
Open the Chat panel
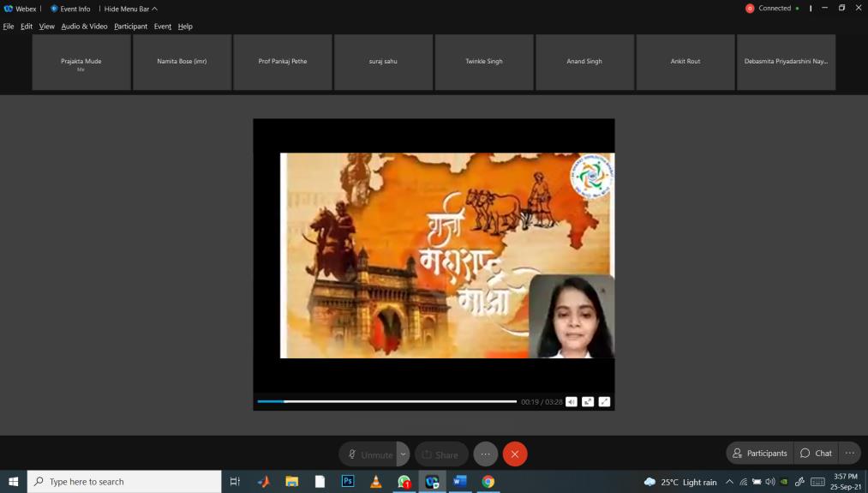[x=816, y=453]
